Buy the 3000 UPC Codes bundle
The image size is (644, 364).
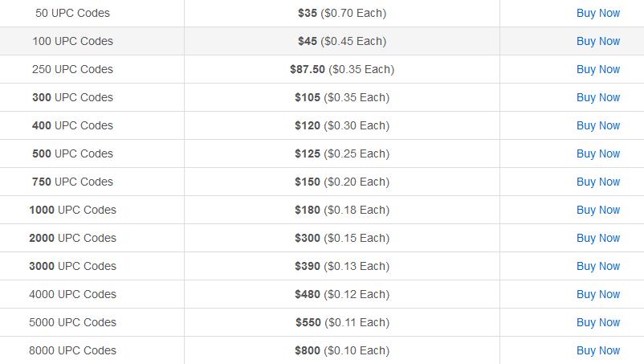click(x=598, y=266)
